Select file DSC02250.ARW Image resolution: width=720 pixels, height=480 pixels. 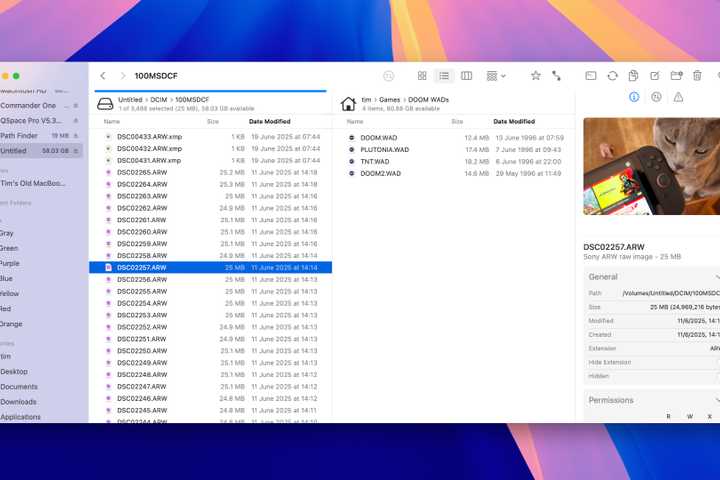[x=210, y=351]
